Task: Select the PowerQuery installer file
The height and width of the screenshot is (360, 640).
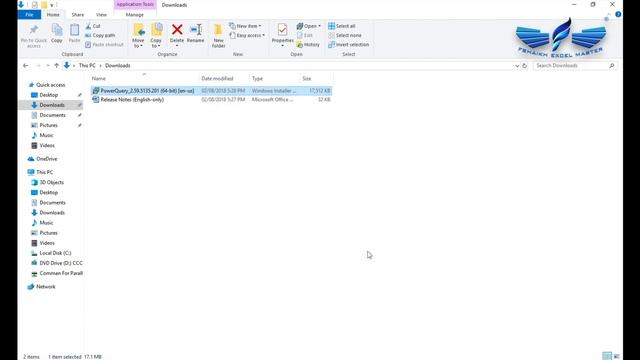Action: 211,91
